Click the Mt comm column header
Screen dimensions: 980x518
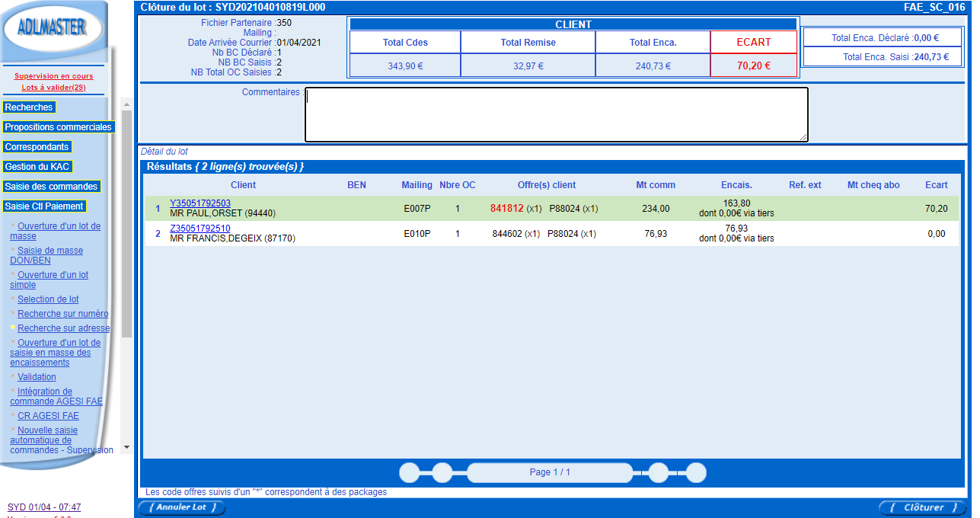(x=656, y=185)
